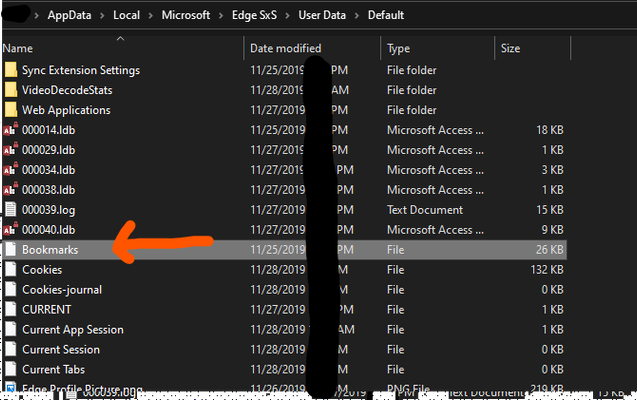
Task: Navigate to AppData in the address bar
Action: (x=69, y=15)
